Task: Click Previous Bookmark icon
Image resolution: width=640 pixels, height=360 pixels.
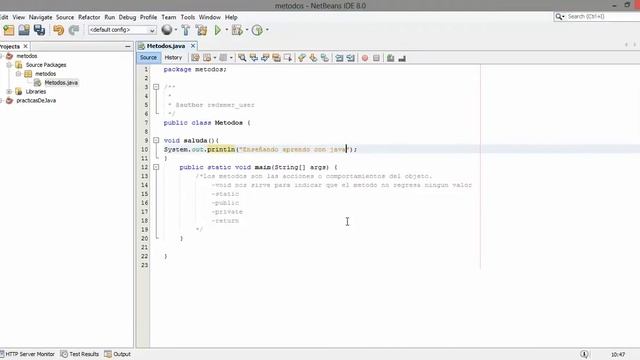Action: pos(302,58)
